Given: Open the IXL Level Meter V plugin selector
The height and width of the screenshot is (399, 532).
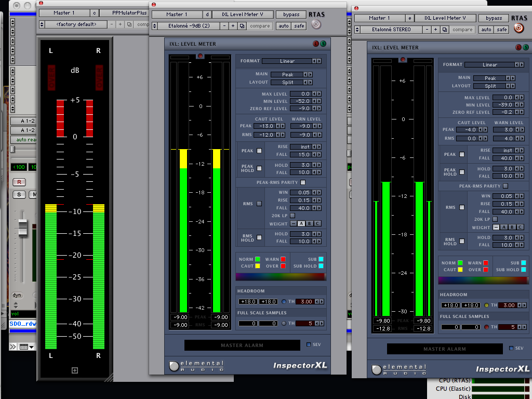Looking at the screenshot, I should point(243,14).
